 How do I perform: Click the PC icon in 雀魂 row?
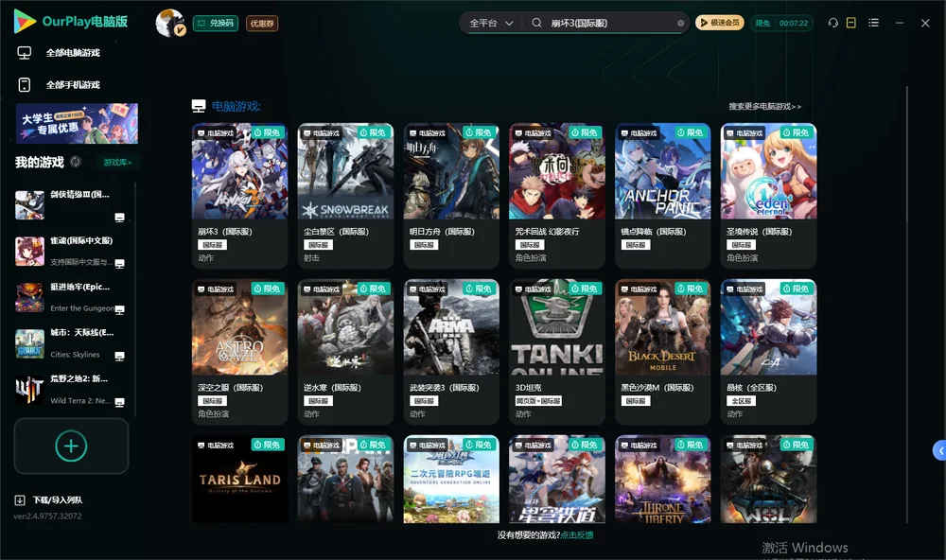pyautogui.click(x=119, y=263)
